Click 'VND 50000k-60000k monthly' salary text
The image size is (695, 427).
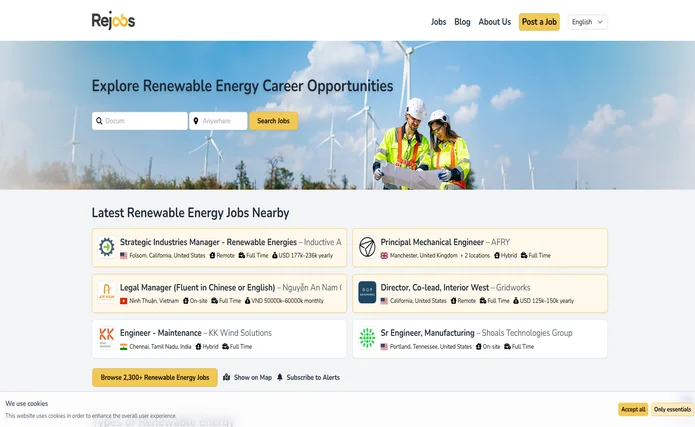coord(287,301)
